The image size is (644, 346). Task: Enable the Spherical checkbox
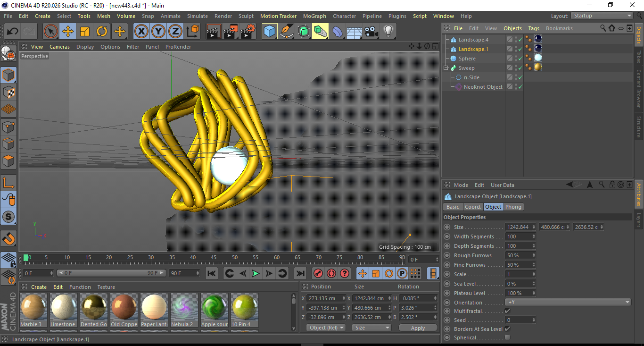[507, 338]
